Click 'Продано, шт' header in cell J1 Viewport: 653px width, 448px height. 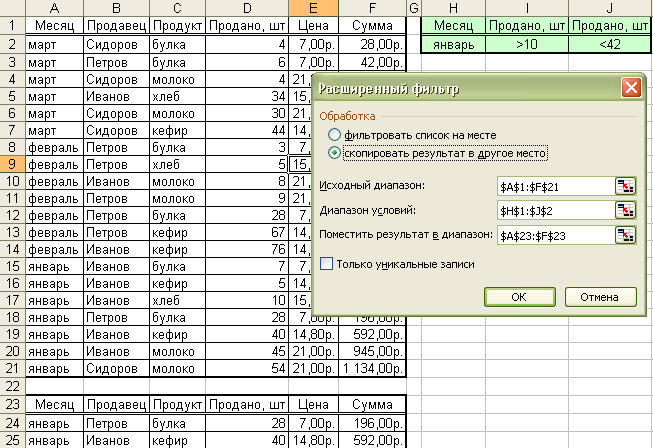click(x=610, y=25)
